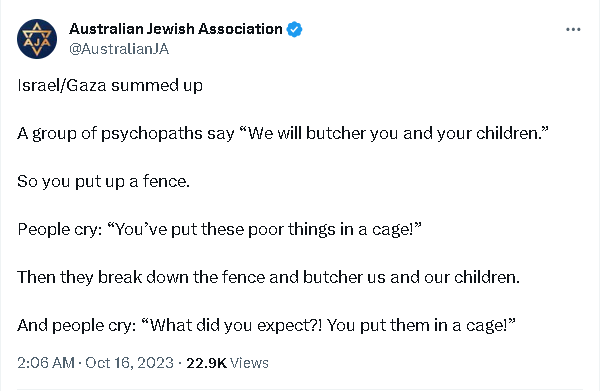Click the 22.9K view count number
Screen dimensions: 604x391
206,363
